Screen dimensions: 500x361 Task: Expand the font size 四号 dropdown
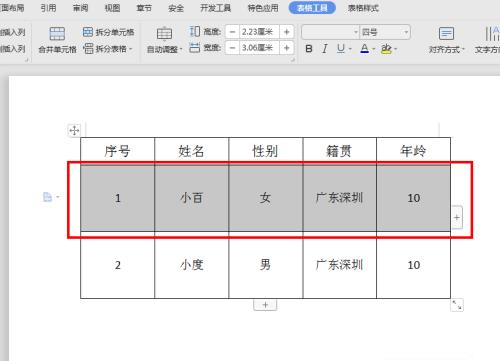406,32
